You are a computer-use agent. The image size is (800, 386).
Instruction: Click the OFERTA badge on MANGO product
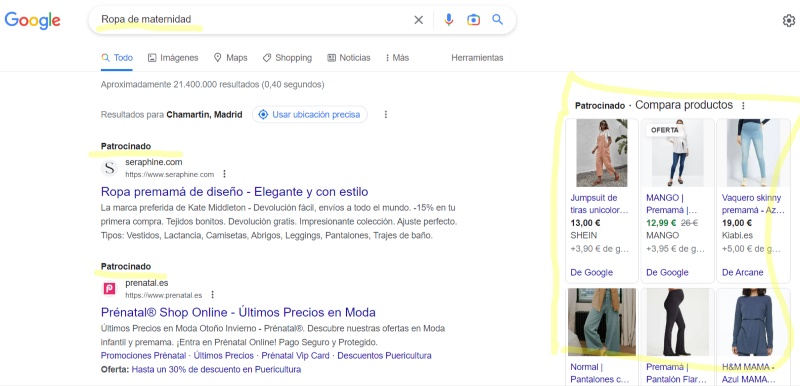665,130
